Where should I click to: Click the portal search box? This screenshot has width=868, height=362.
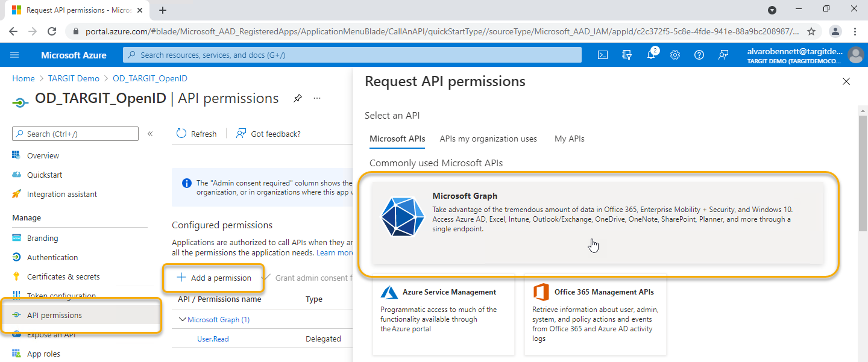tap(353, 55)
